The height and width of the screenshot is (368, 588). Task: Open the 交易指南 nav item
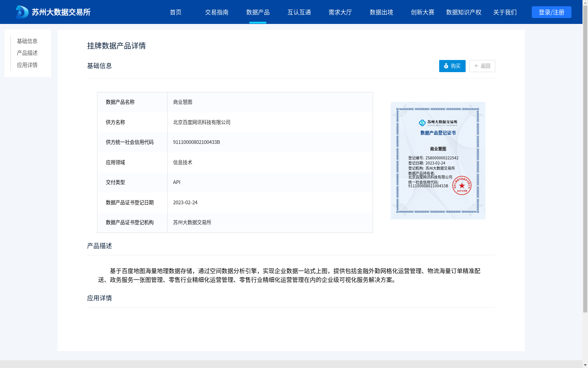pyautogui.click(x=217, y=12)
